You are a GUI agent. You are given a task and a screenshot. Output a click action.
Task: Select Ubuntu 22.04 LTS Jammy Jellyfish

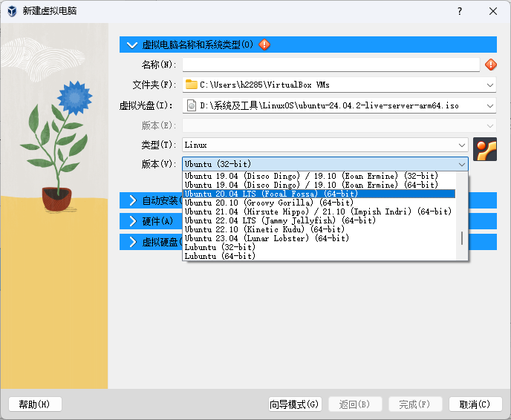[x=319, y=220]
